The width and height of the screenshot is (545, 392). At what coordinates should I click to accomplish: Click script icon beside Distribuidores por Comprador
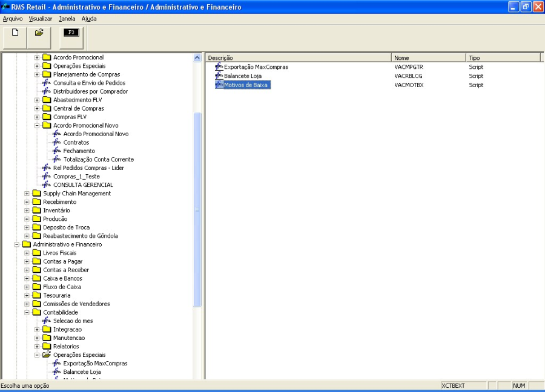click(46, 91)
